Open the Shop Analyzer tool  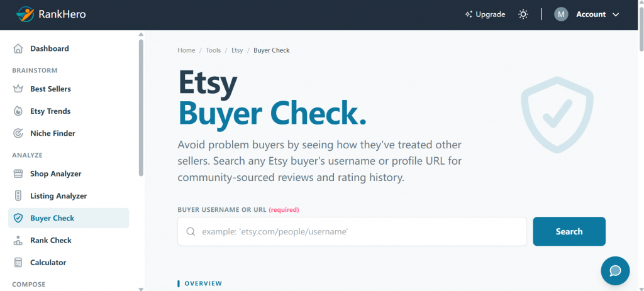(x=69, y=173)
